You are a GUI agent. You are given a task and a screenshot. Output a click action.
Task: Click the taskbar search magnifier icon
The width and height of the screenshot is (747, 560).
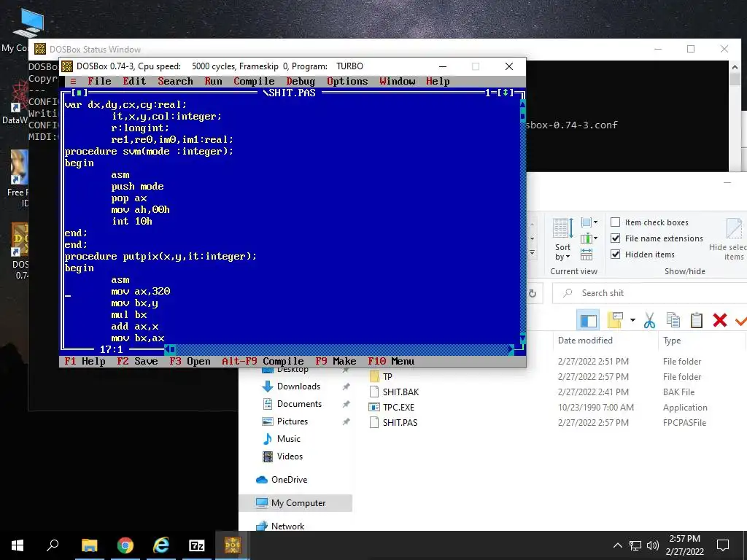(x=53, y=545)
